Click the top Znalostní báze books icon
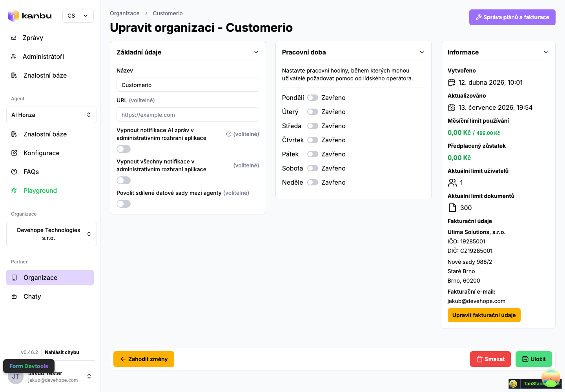The width and height of the screenshot is (565, 392). tap(14, 75)
